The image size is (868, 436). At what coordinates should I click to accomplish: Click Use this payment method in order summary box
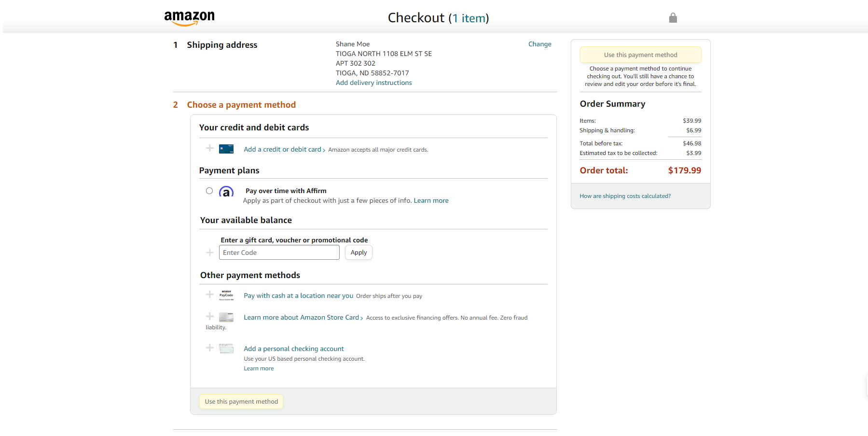click(x=641, y=55)
